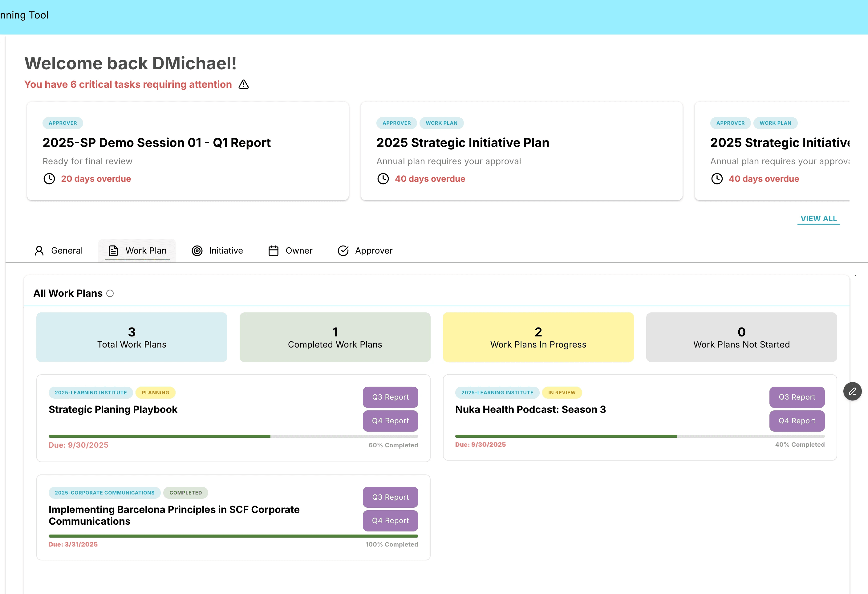Click the info icon next to All Work Plans
868x594 pixels.
pos(110,293)
